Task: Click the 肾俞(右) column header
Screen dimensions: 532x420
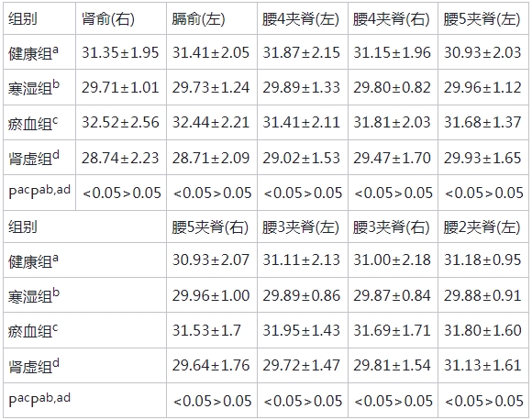Action: (x=108, y=18)
